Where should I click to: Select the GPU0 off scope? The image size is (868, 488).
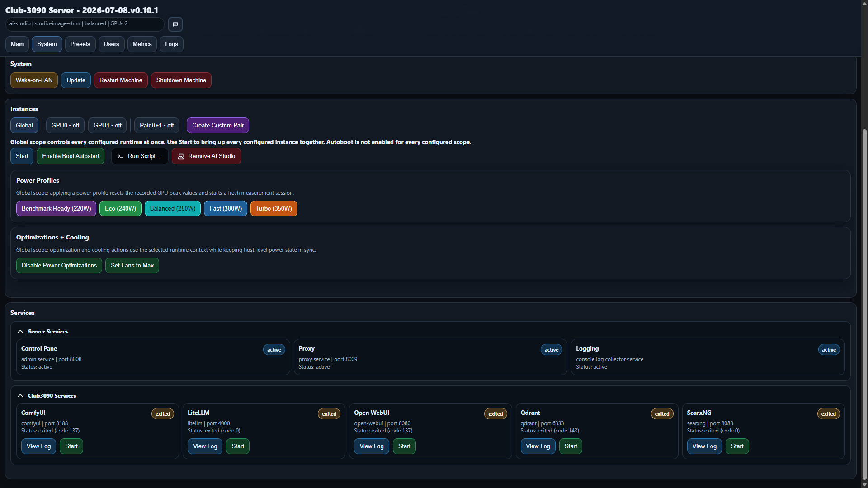(x=65, y=126)
